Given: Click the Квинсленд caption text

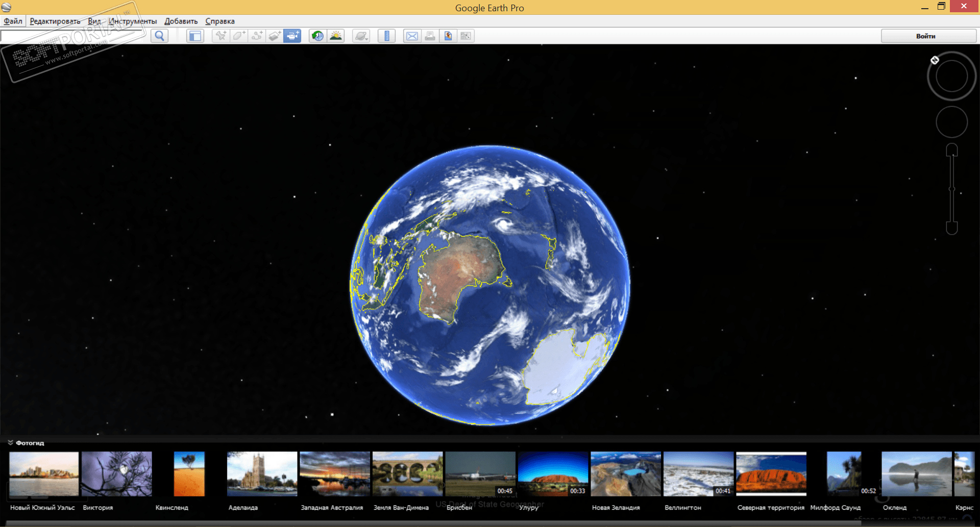Looking at the screenshot, I should coord(172,508).
